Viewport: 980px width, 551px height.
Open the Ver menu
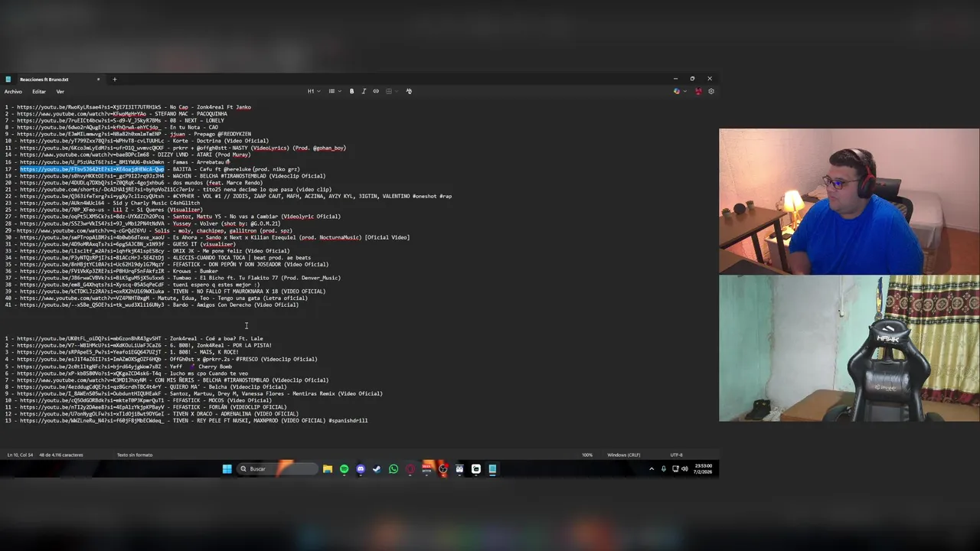point(60,91)
